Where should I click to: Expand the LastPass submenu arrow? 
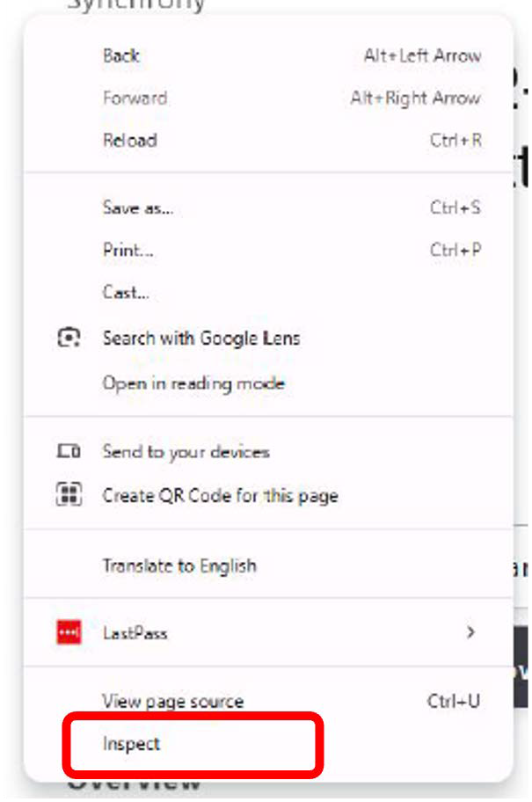pyautogui.click(x=471, y=632)
